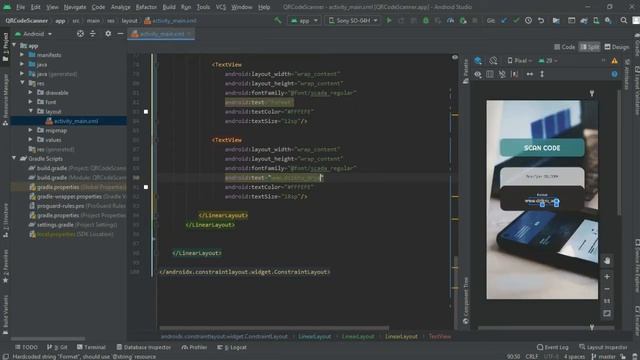The width and height of the screenshot is (640, 360).
Task: Expand the manifests folder
Action: click(22, 55)
